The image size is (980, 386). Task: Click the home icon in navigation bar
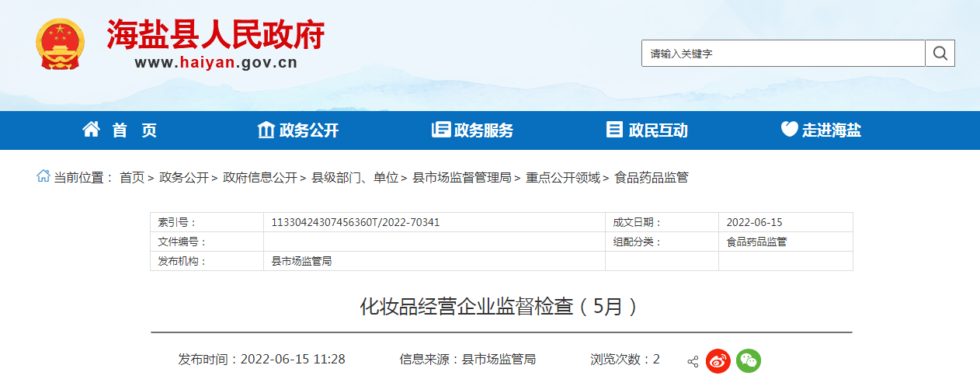91,130
